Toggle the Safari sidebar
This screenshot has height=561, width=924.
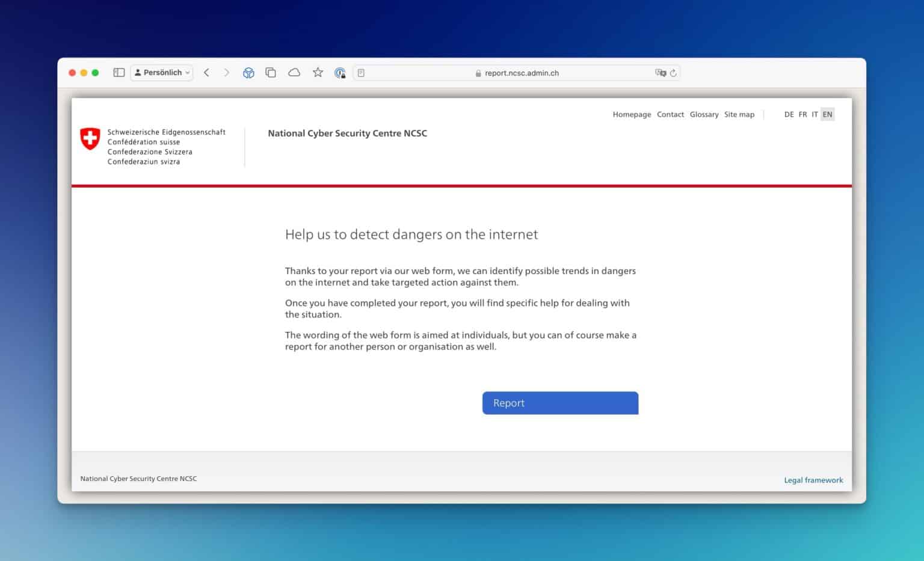point(119,72)
